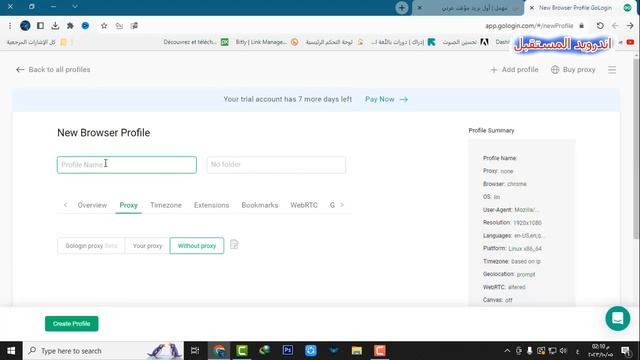Click the blue round extension icon

85,26
